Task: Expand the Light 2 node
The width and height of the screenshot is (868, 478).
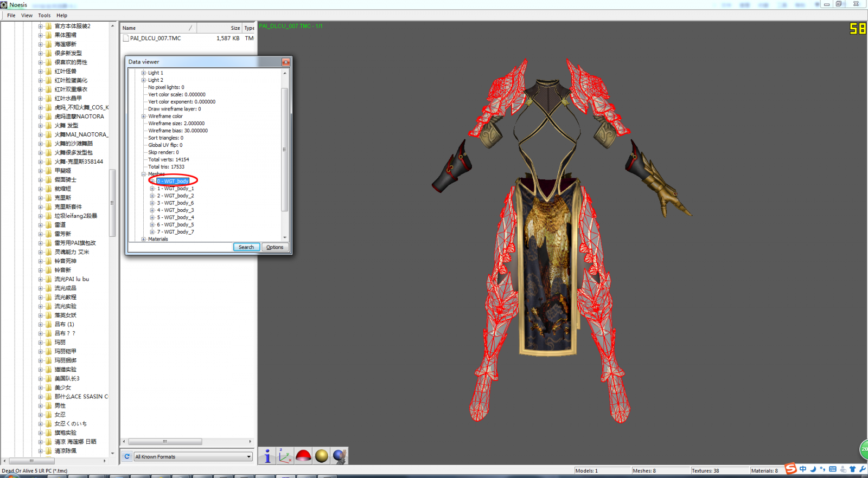Action: (x=144, y=80)
